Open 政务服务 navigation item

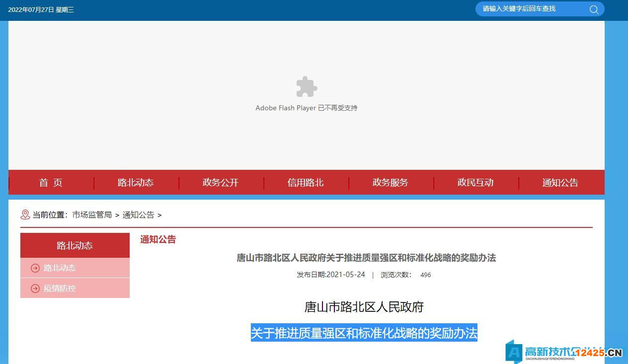[x=391, y=183]
